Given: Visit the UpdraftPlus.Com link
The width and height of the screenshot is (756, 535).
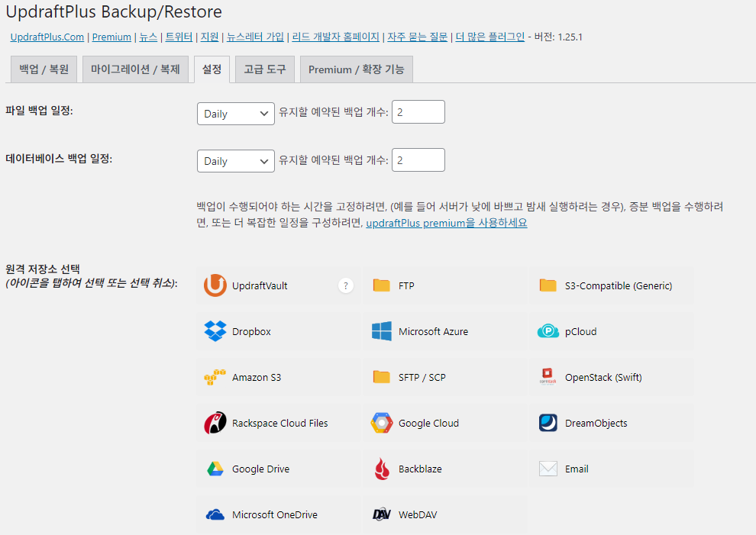Looking at the screenshot, I should click(47, 37).
